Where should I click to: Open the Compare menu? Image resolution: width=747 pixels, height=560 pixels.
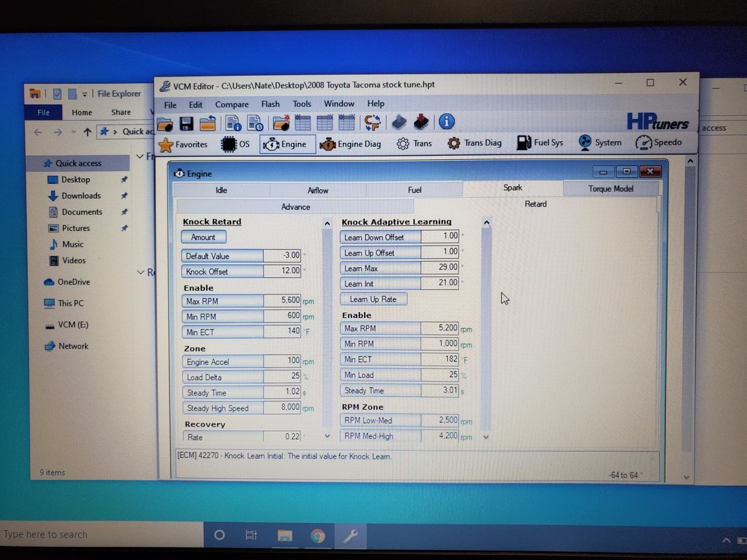pyautogui.click(x=232, y=104)
